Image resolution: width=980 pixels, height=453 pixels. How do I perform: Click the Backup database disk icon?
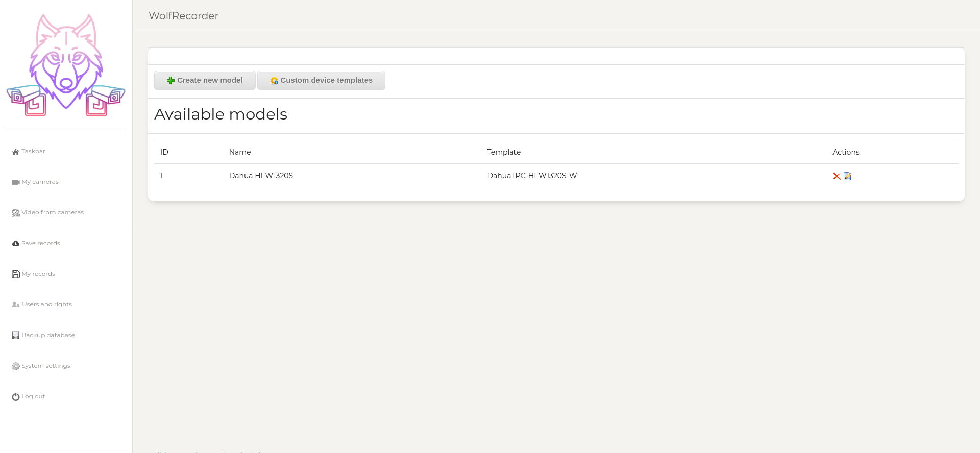coord(16,336)
